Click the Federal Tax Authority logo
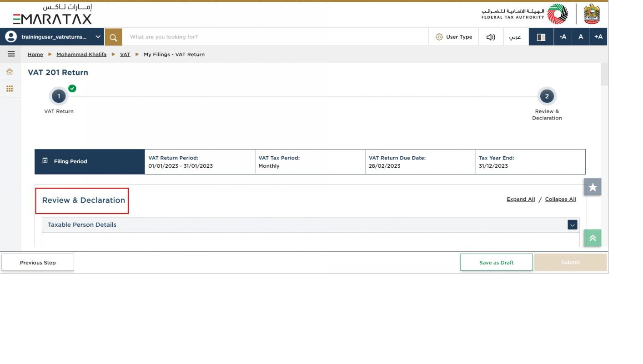Screen dimensions: 643x364 pyautogui.click(x=525, y=14)
